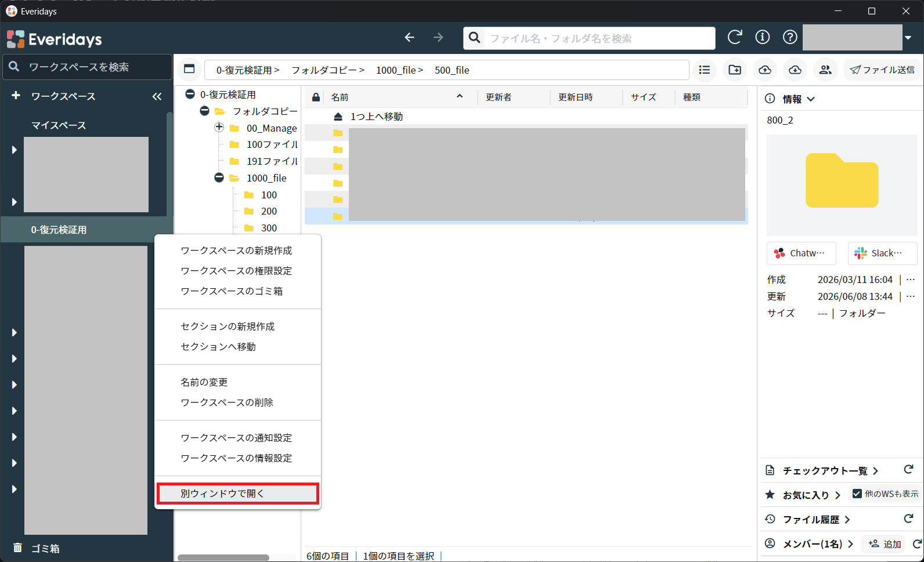Go back with the left arrow
This screenshot has width=924, height=562.
pos(409,38)
